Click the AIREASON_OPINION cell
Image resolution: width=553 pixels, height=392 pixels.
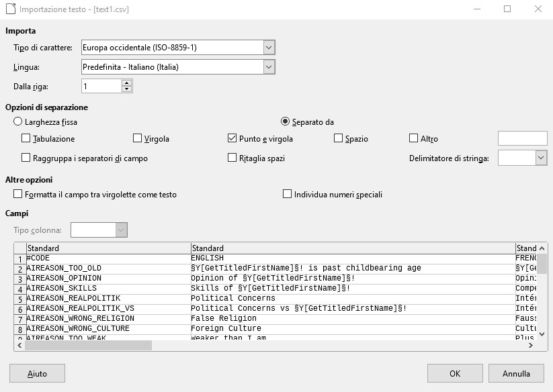(109, 279)
